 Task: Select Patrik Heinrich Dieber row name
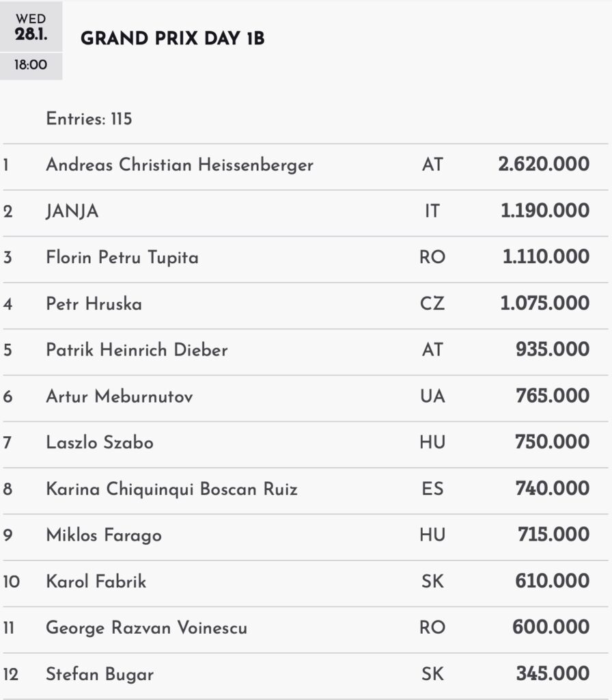pos(137,350)
